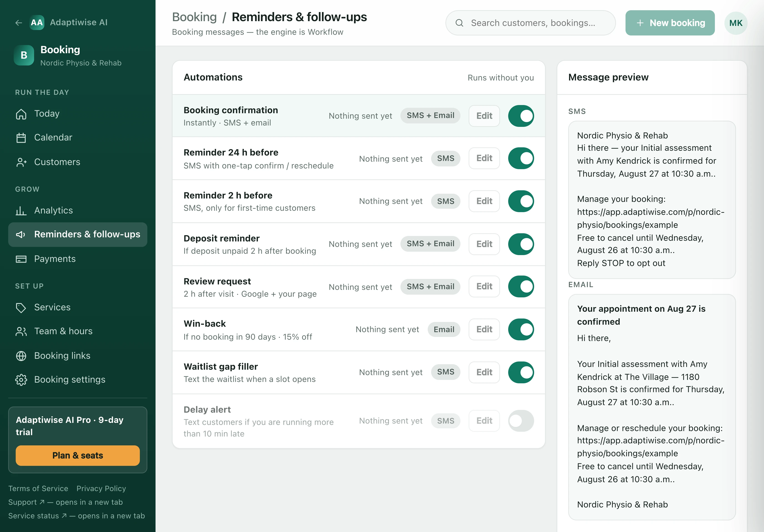Image resolution: width=764 pixels, height=532 pixels.
Task: Click the Today home icon
Action: pyautogui.click(x=21, y=114)
